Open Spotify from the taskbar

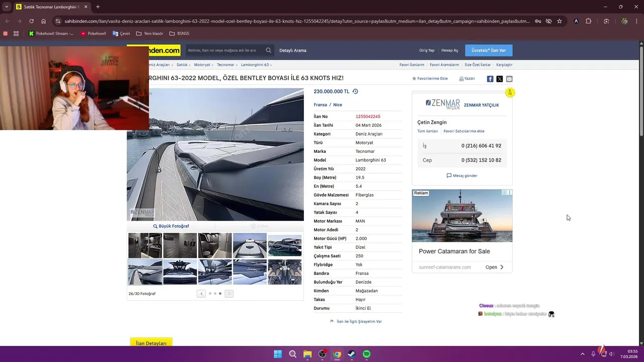tap(367, 354)
